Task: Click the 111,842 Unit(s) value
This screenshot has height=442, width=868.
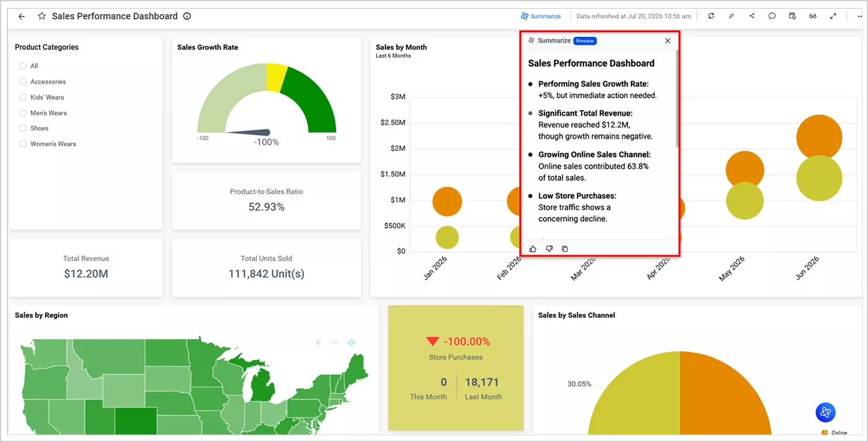Action: point(266,274)
